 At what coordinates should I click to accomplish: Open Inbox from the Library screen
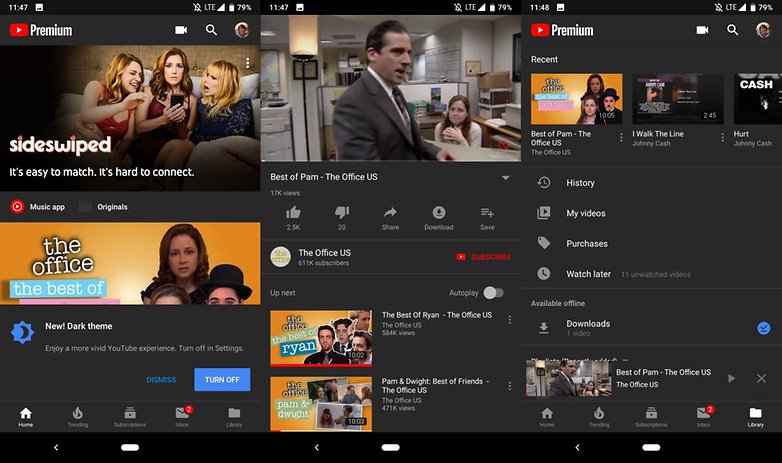click(x=703, y=417)
